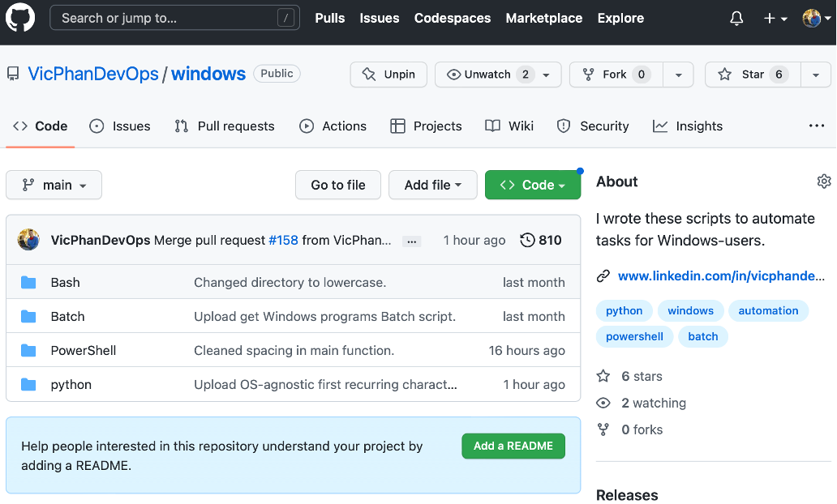
Task: Click the Add a README button
Action: click(513, 446)
